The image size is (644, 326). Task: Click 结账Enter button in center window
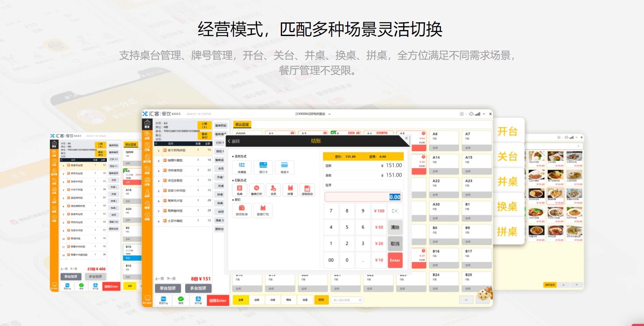coord(218,300)
